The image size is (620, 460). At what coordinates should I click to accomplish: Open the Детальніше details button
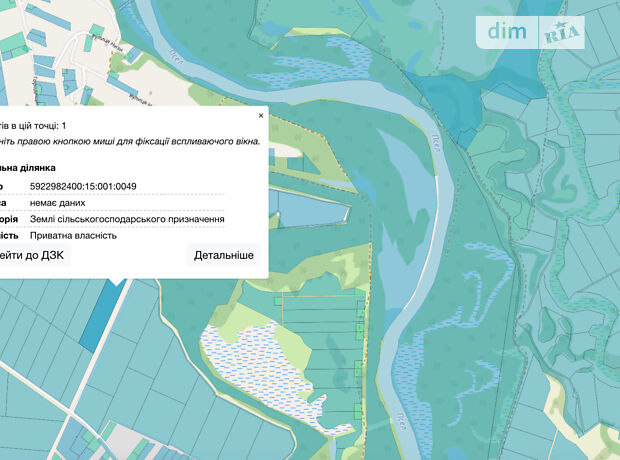(223, 255)
